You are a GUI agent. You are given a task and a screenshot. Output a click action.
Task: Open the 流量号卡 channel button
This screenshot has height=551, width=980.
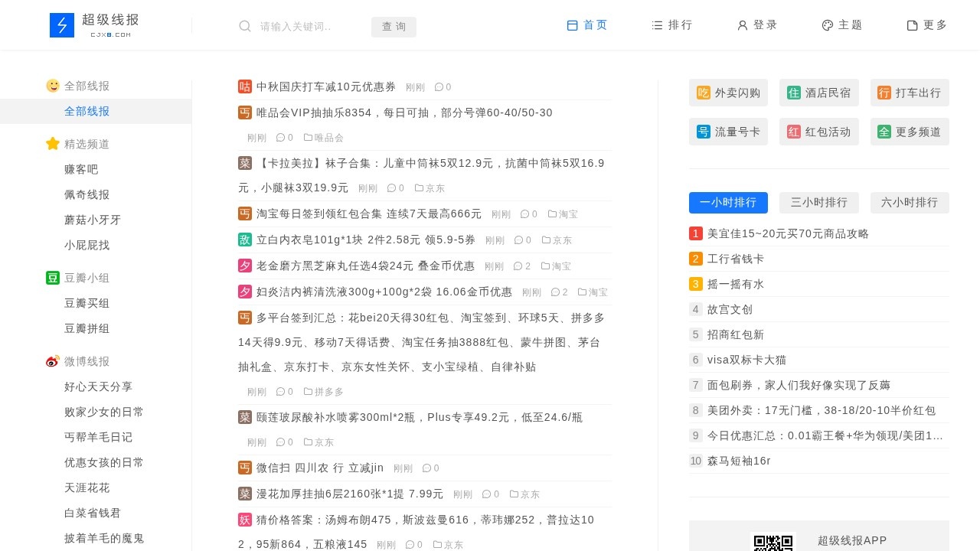click(x=728, y=132)
